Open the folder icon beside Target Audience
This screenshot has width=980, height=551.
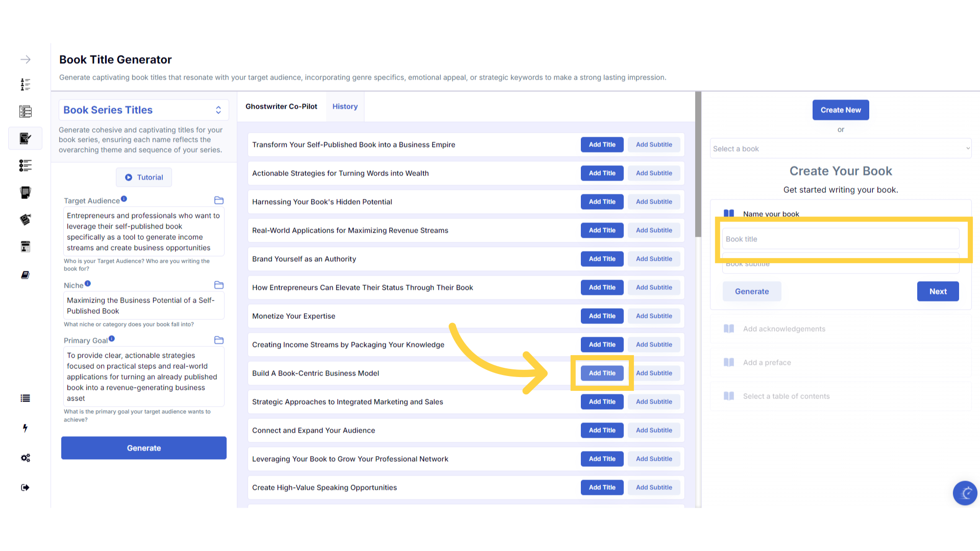click(219, 201)
